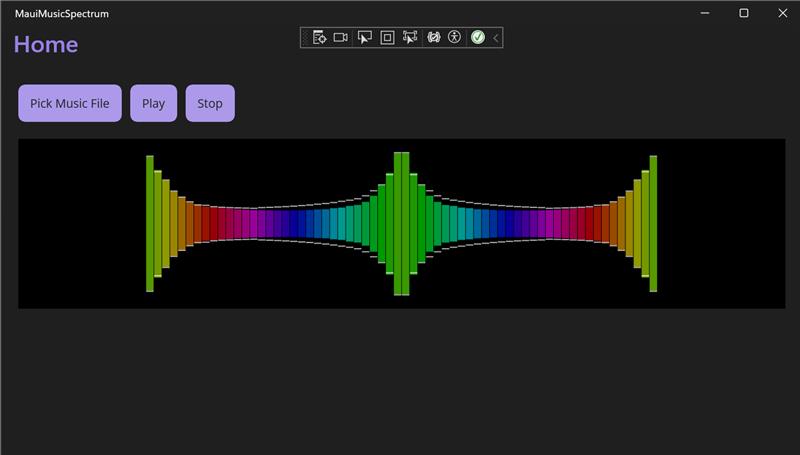
Task: Click the rainbow spectrum visualizer canvas
Action: pyautogui.click(x=402, y=223)
